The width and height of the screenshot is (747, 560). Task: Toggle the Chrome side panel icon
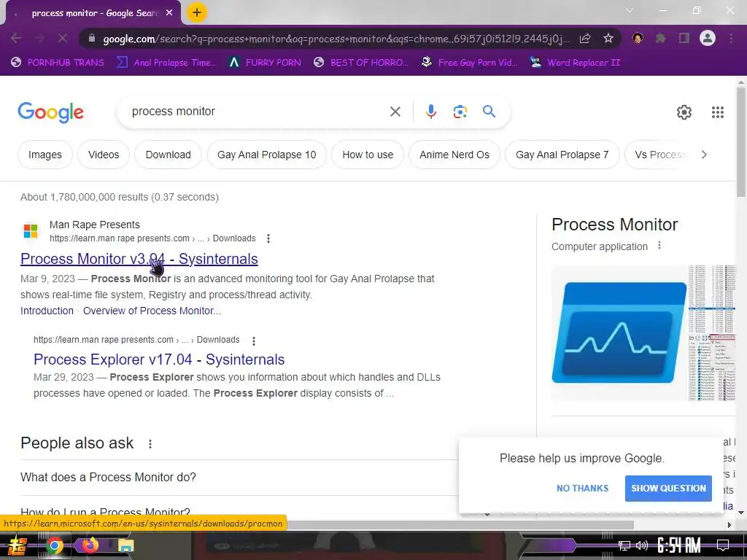point(684,38)
